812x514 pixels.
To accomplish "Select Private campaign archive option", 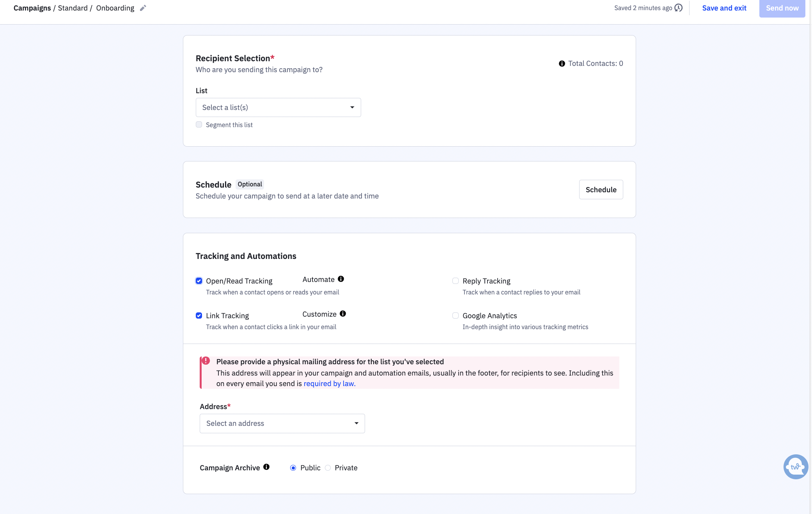I will point(328,468).
